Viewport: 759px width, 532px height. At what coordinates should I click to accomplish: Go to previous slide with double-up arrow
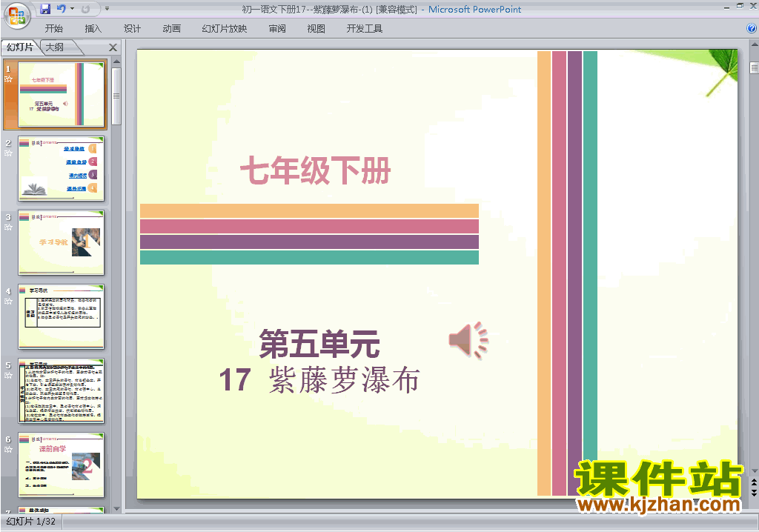[754, 482]
